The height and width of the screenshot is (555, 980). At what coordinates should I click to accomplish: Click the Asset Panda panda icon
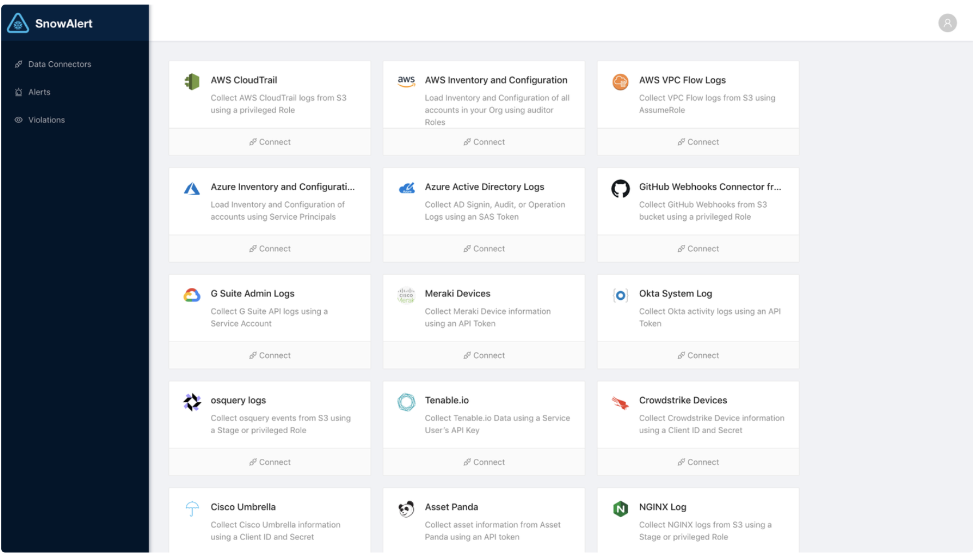pyautogui.click(x=406, y=508)
